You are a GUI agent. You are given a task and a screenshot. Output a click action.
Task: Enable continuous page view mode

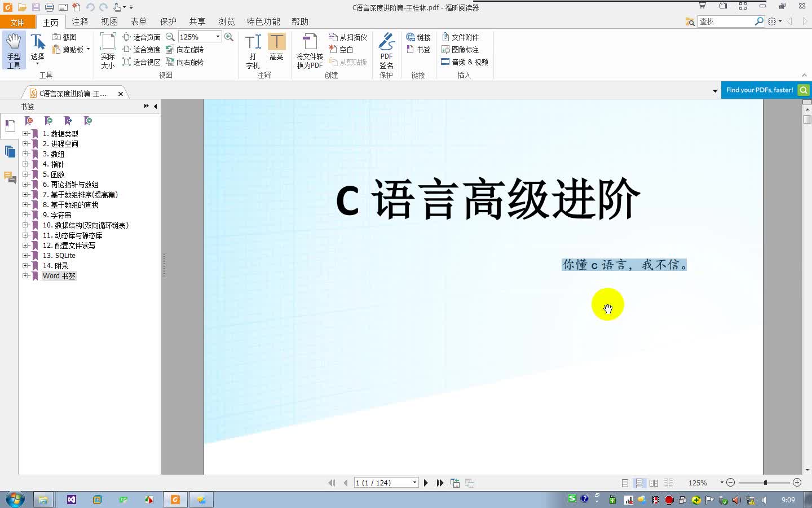pyautogui.click(x=639, y=483)
